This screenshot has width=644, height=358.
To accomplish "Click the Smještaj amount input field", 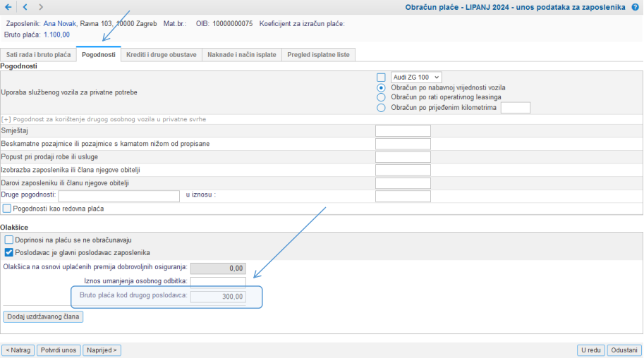I will coord(403,130).
